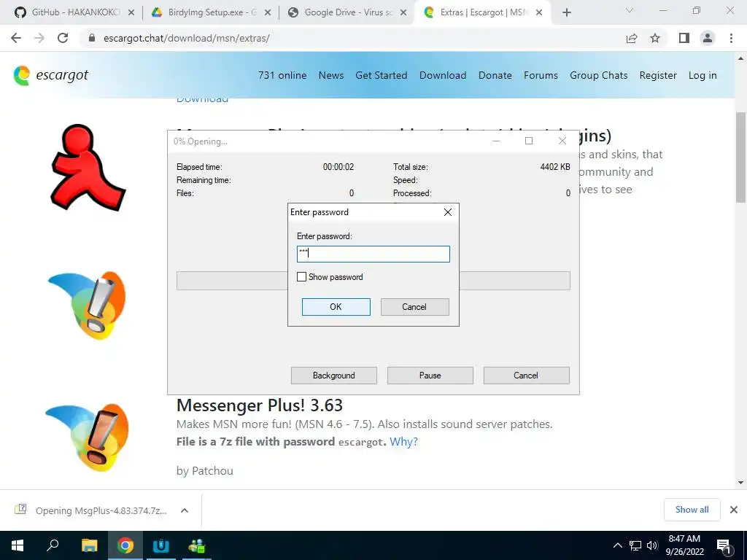Click the volume tray icon

(652, 545)
